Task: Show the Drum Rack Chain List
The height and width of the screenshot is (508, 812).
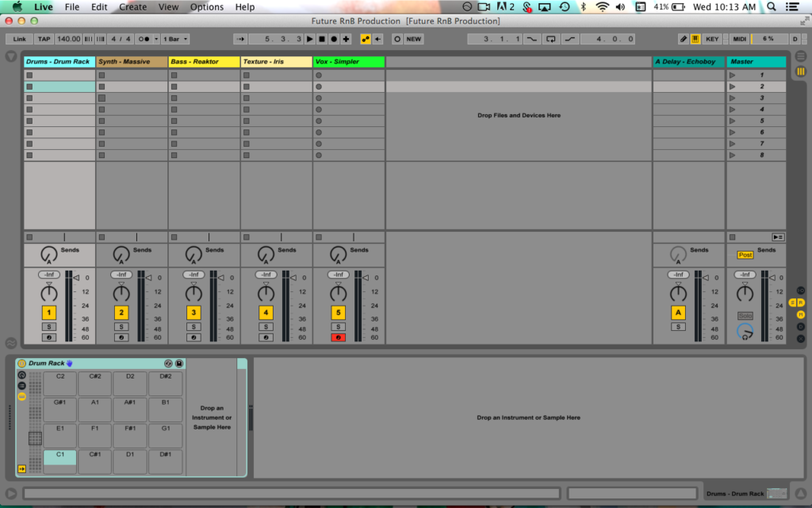Action: [21, 386]
